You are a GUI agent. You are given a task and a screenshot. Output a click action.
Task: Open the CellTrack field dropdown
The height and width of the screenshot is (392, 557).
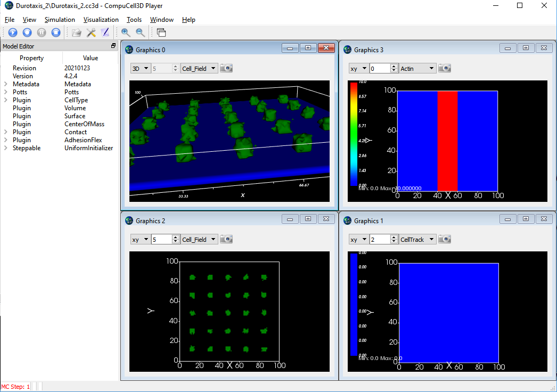417,240
